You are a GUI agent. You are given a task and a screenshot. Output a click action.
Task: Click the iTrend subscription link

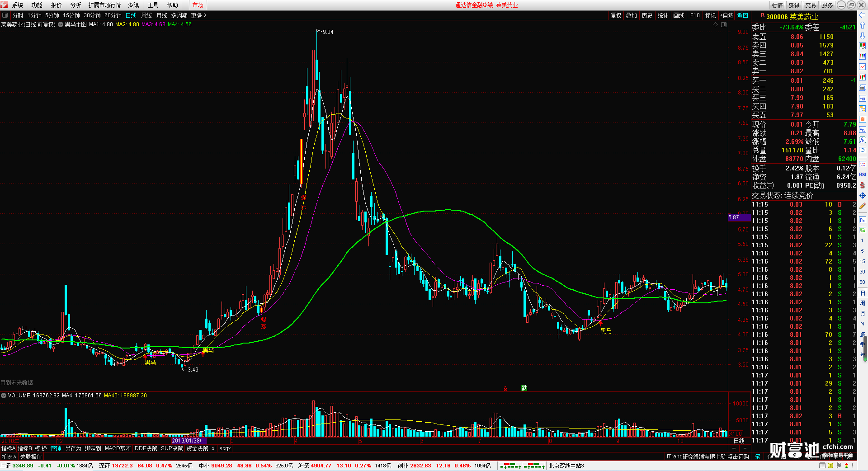[x=708, y=457]
